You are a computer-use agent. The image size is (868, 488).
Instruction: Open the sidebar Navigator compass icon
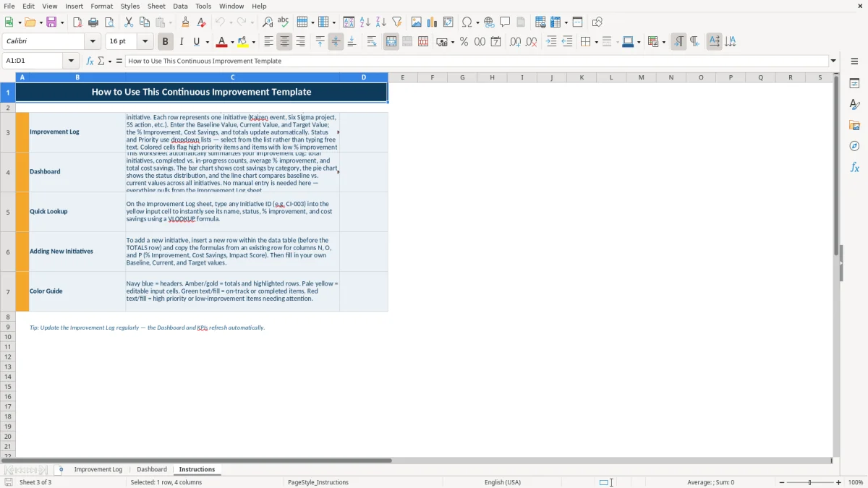[854, 146]
